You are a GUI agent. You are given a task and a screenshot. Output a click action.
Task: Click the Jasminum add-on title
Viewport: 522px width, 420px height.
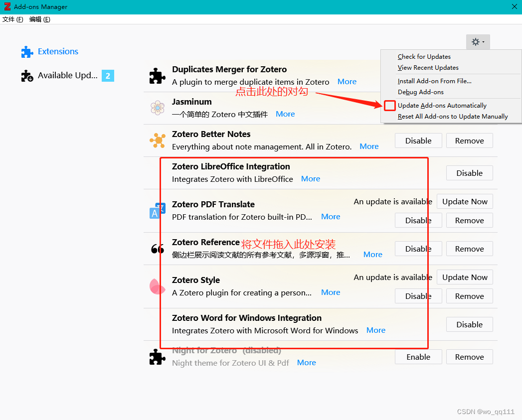pyautogui.click(x=192, y=102)
